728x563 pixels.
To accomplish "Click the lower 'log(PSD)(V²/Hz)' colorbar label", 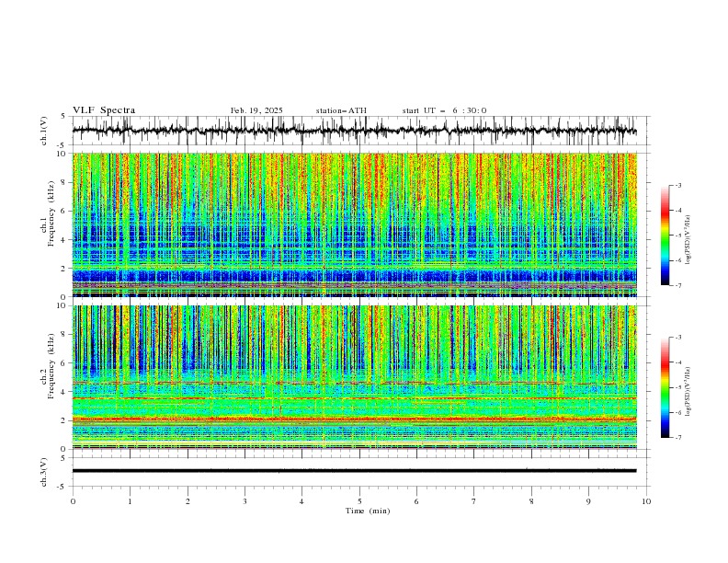I will point(688,391).
